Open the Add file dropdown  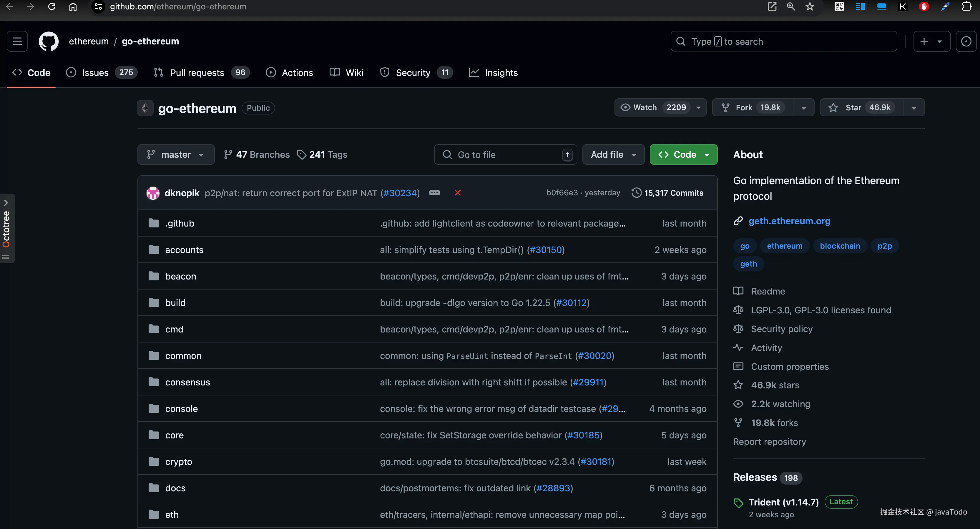(x=613, y=154)
